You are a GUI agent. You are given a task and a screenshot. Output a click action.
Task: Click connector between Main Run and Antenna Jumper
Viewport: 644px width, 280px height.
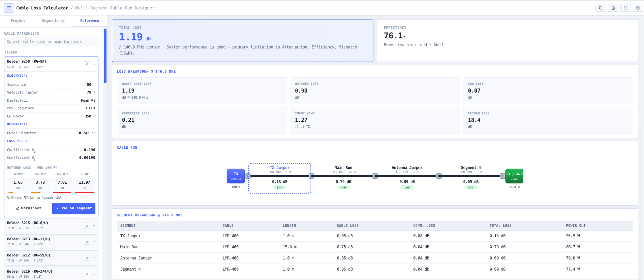pos(375,176)
